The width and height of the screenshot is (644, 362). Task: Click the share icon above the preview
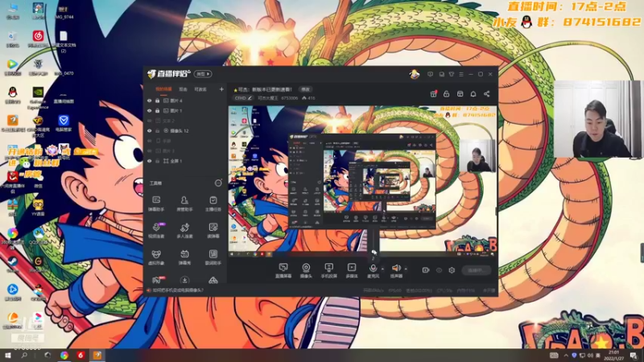487,94
